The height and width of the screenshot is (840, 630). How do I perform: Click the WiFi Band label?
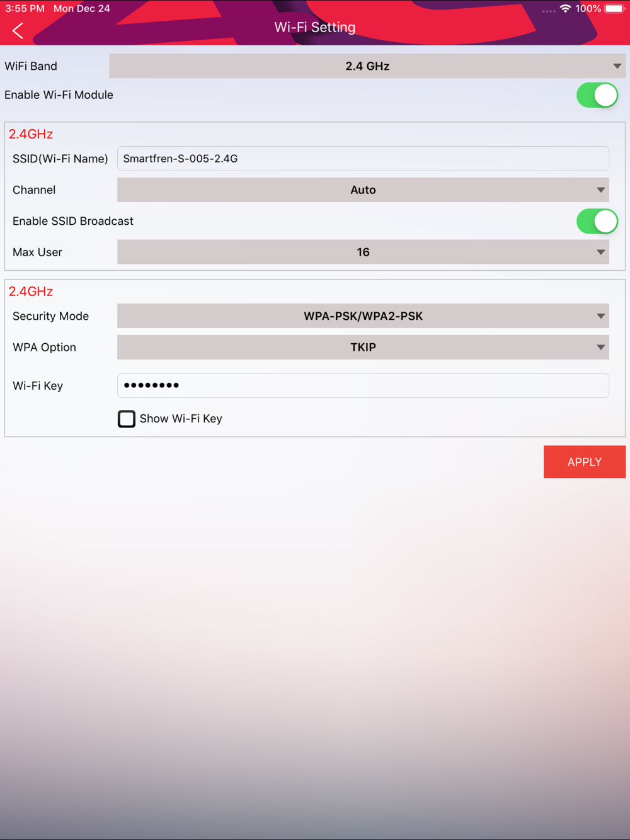tap(31, 66)
